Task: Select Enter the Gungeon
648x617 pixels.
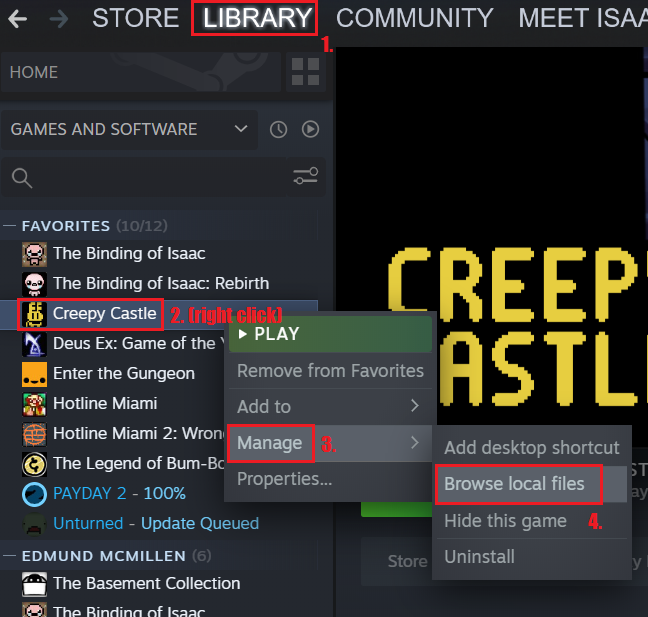Action: click(124, 374)
